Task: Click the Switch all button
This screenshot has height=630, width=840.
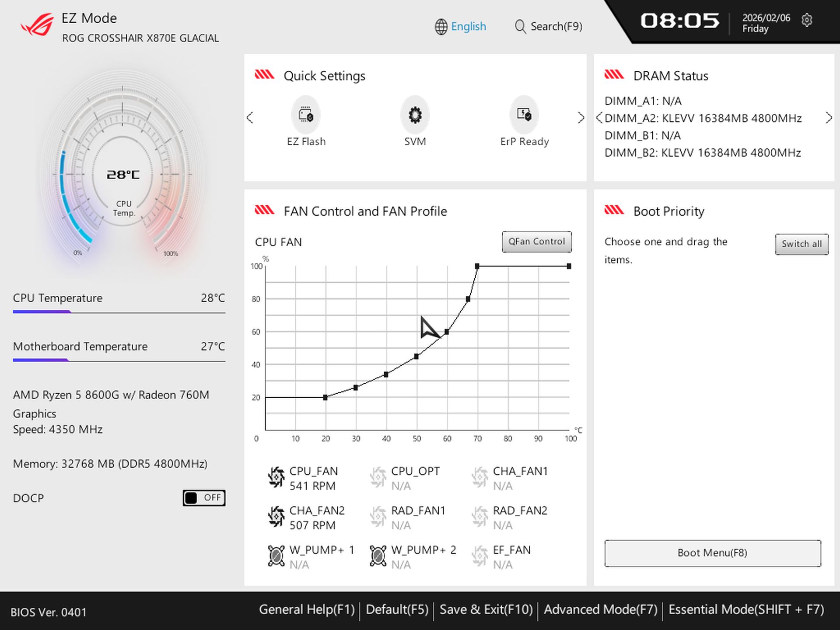Action: [801, 244]
